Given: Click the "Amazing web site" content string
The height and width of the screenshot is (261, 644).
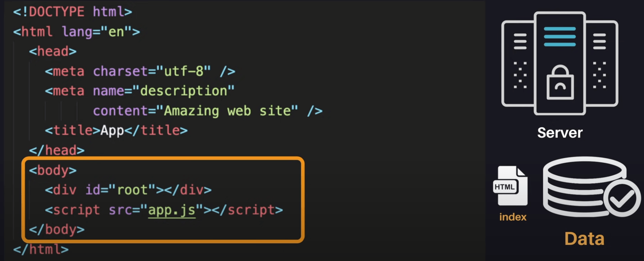Looking at the screenshot, I should [231, 111].
